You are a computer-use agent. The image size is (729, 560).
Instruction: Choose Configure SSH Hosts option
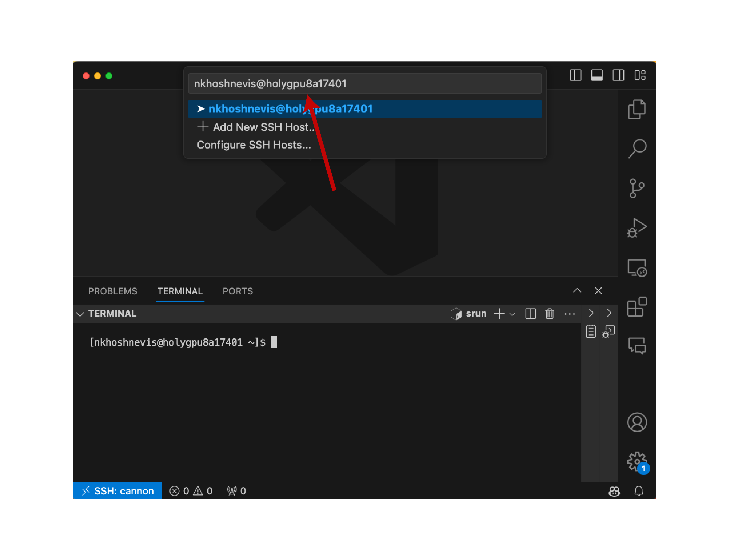coord(364,145)
